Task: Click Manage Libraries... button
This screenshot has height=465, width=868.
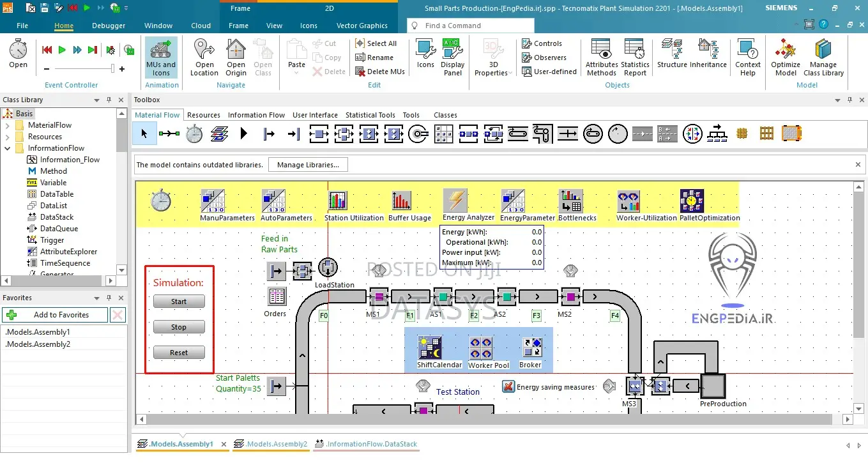Action: point(308,165)
